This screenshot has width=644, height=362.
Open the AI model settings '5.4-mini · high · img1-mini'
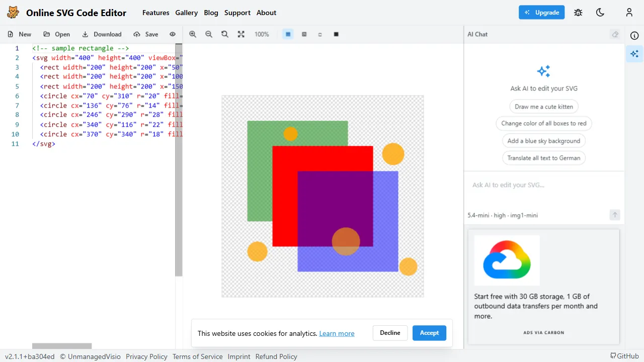[x=503, y=215]
